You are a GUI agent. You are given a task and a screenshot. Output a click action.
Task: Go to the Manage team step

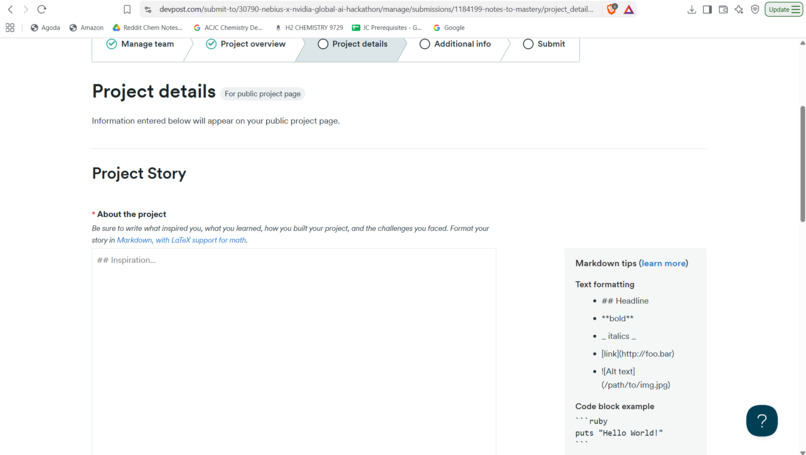140,44
